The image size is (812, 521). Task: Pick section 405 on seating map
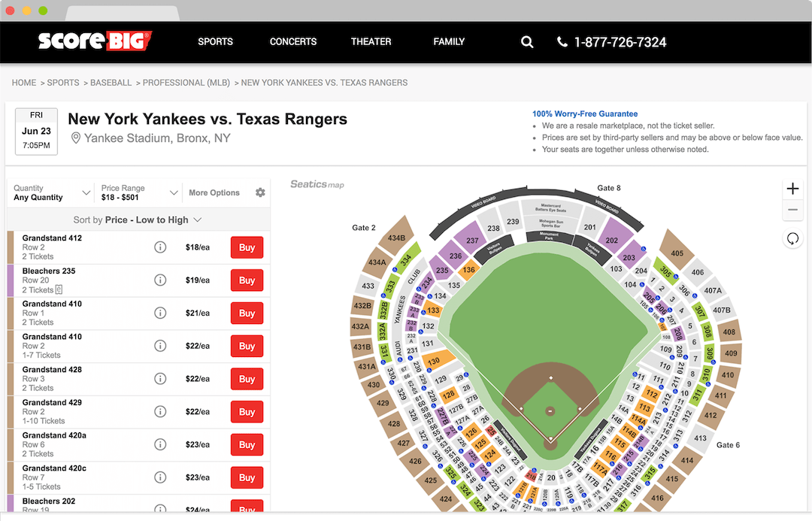coord(677,253)
